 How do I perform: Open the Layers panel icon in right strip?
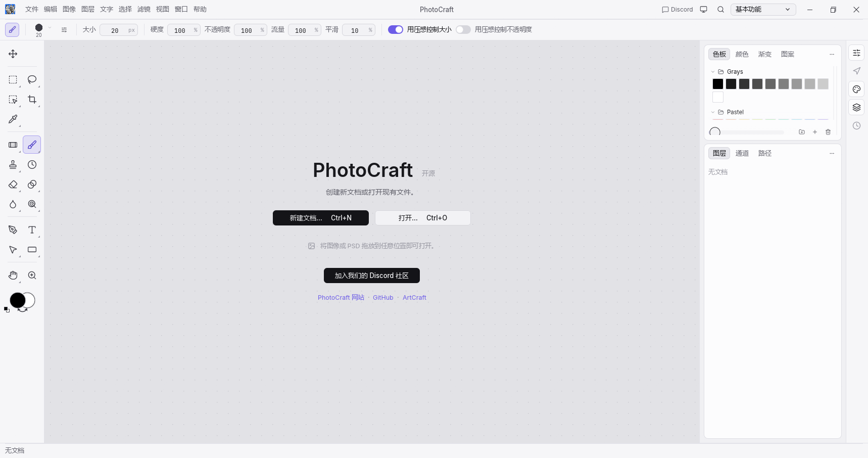click(856, 107)
